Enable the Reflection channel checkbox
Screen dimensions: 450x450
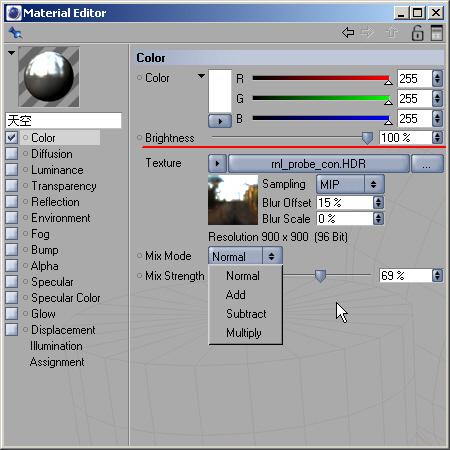tap(12, 202)
